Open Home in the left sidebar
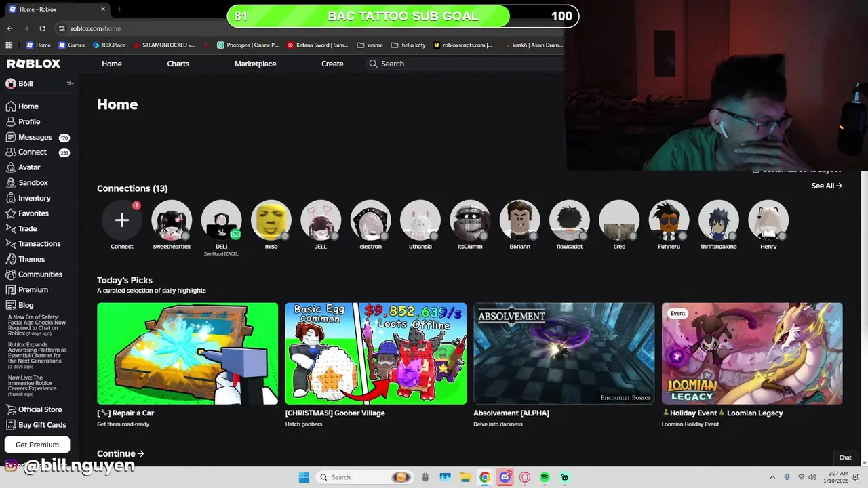This screenshot has height=488, width=868. click(x=22, y=106)
